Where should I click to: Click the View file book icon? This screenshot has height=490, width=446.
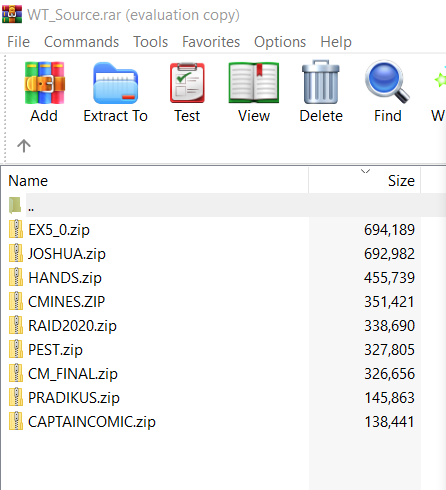pyautogui.click(x=254, y=83)
